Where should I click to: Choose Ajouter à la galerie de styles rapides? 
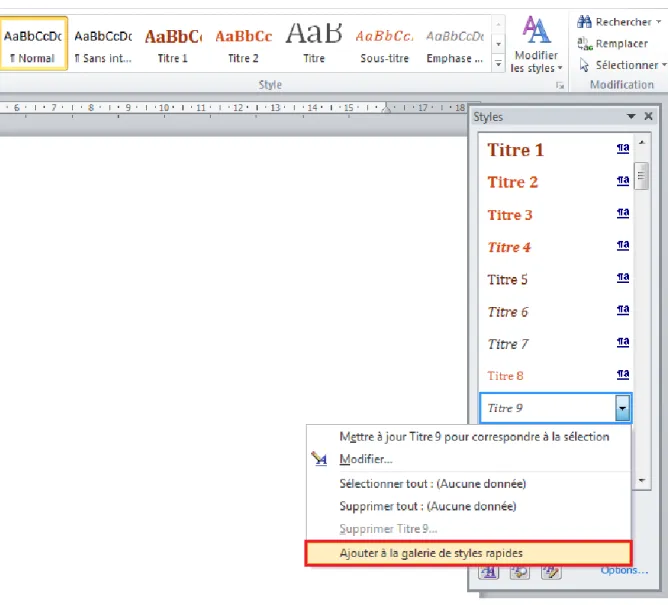pyautogui.click(x=469, y=553)
